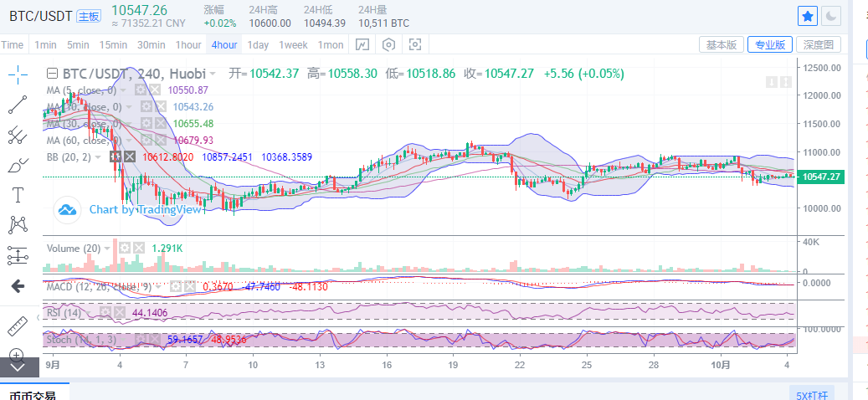Remove the MA 5 indicator
The image size is (868, 400).
[x=155, y=90]
